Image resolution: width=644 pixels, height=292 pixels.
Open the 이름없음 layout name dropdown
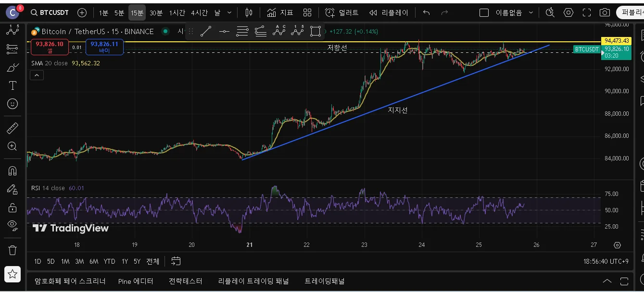click(x=515, y=13)
